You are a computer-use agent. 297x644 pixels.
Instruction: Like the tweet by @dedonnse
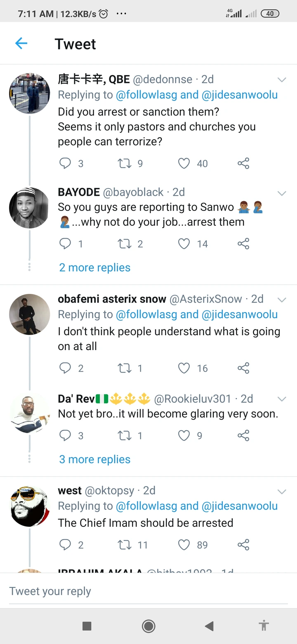[184, 163]
